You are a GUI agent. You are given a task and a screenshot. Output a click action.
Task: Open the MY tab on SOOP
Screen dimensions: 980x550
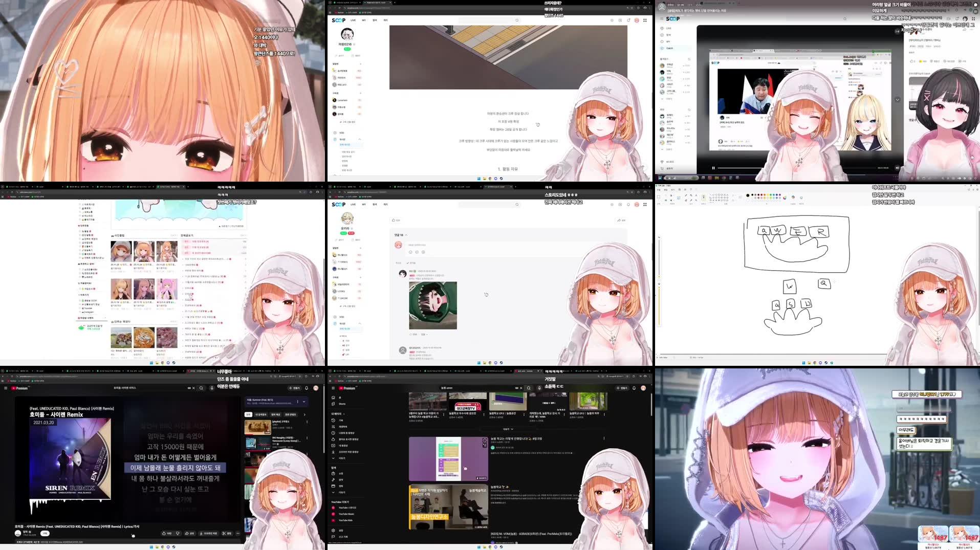pos(364,20)
